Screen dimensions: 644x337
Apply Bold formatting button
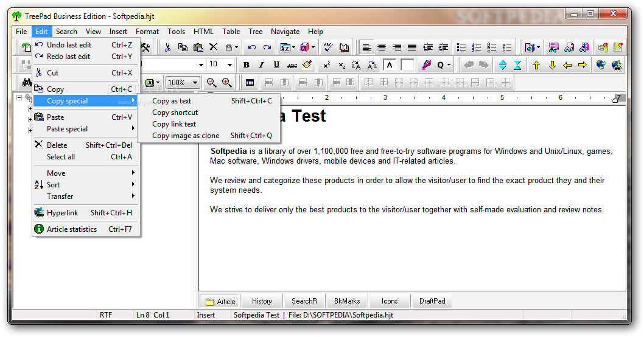[246, 65]
